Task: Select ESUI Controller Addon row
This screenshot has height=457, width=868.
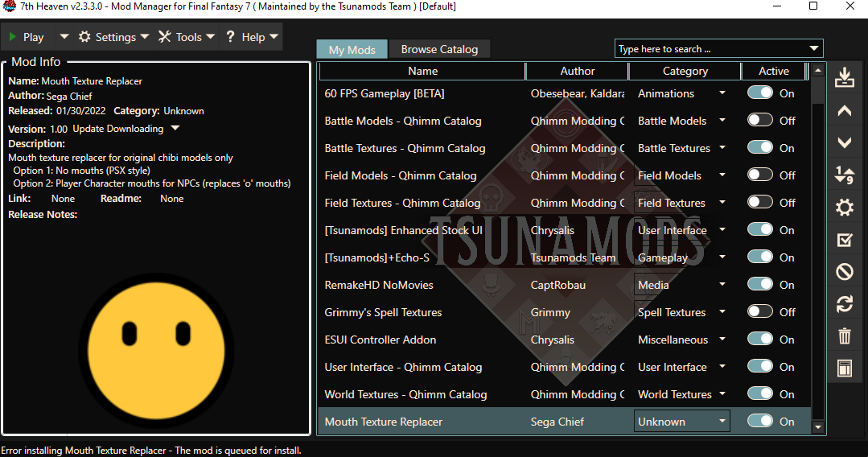Action: point(565,339)
